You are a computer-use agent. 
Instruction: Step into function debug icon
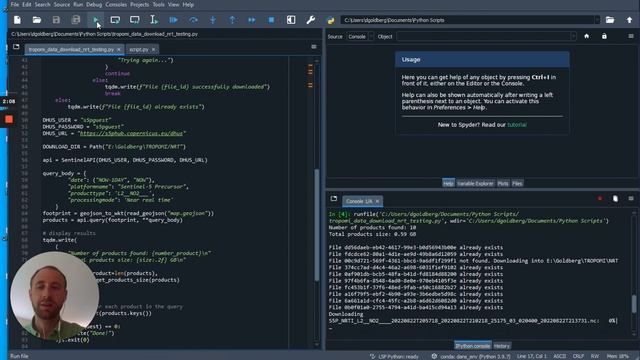click(213, 20)
